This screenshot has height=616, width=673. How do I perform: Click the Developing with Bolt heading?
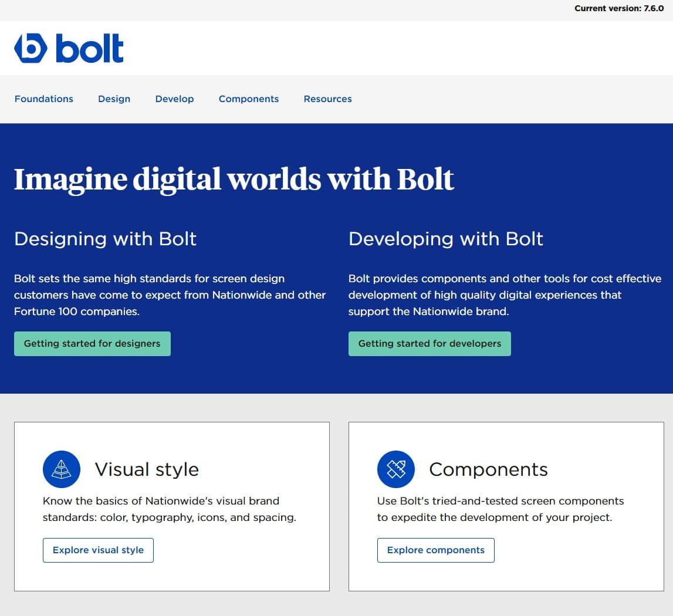445,239
